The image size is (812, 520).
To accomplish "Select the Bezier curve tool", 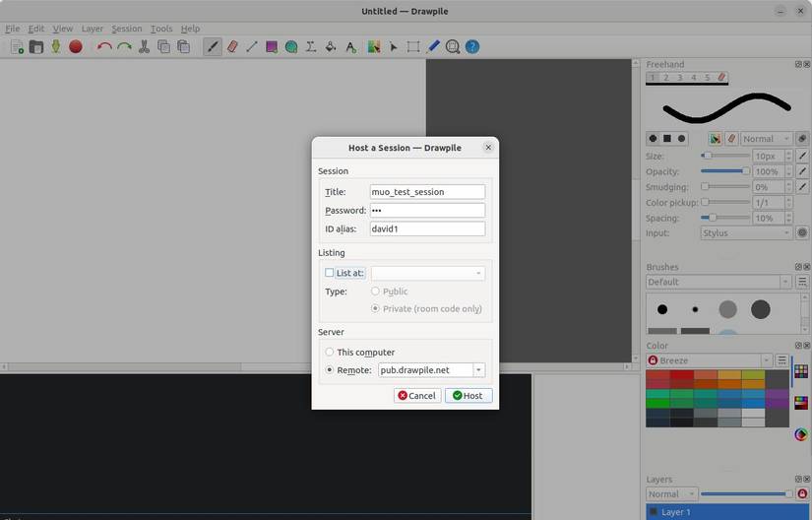I will click(311, 46).
